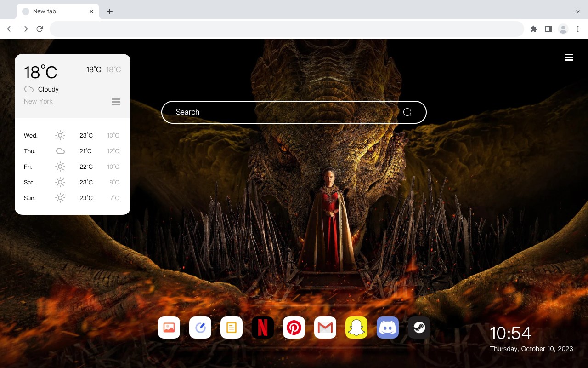Click the New York location label
Image resolution: width=588 pixels, height=368 pixels.
click(x=38, y=101)
